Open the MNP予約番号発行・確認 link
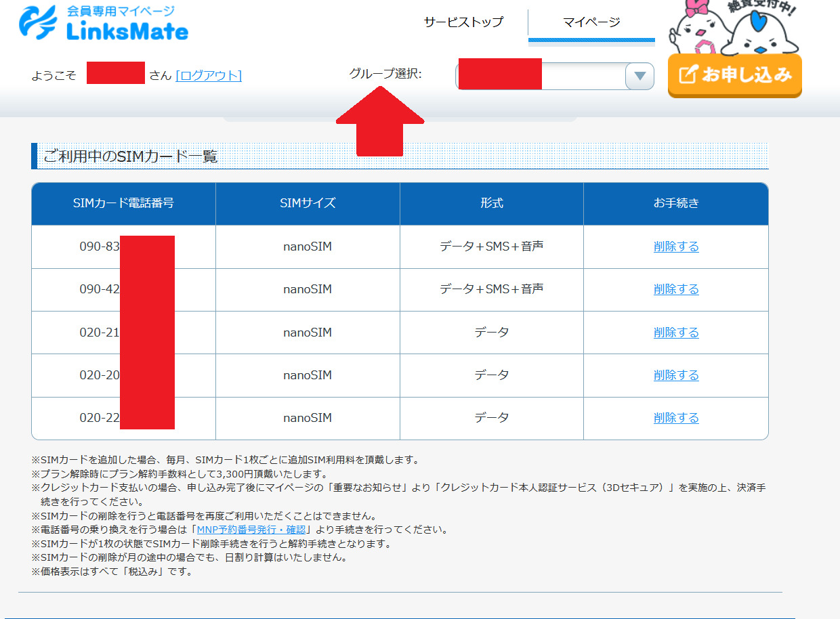 point(251,530)
